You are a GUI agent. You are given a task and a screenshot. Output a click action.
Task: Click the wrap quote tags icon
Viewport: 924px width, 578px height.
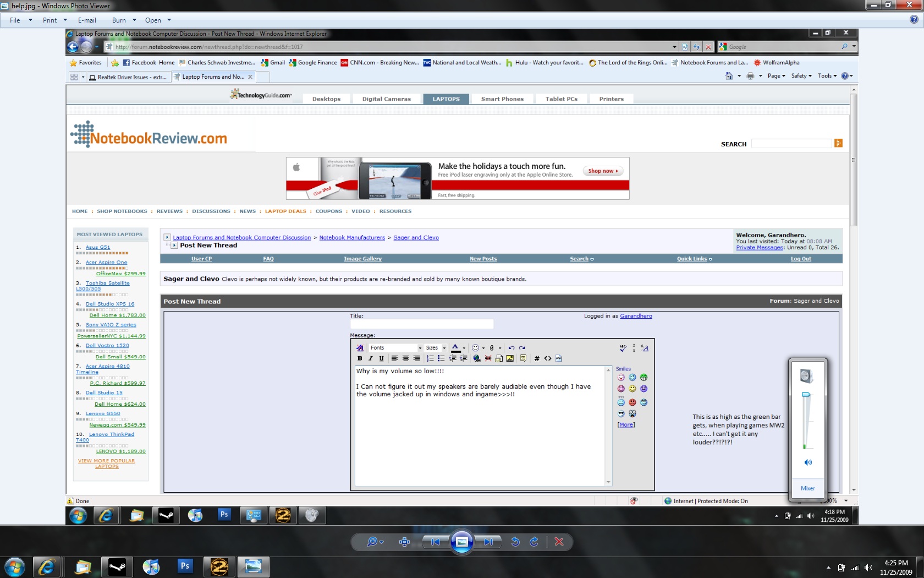[523, 358]
